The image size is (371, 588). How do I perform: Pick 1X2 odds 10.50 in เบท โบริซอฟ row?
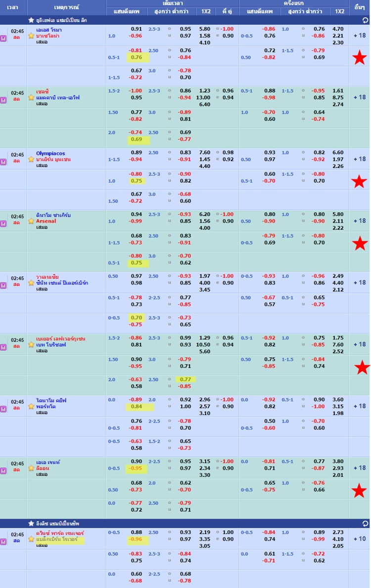[x=203, y=344]
